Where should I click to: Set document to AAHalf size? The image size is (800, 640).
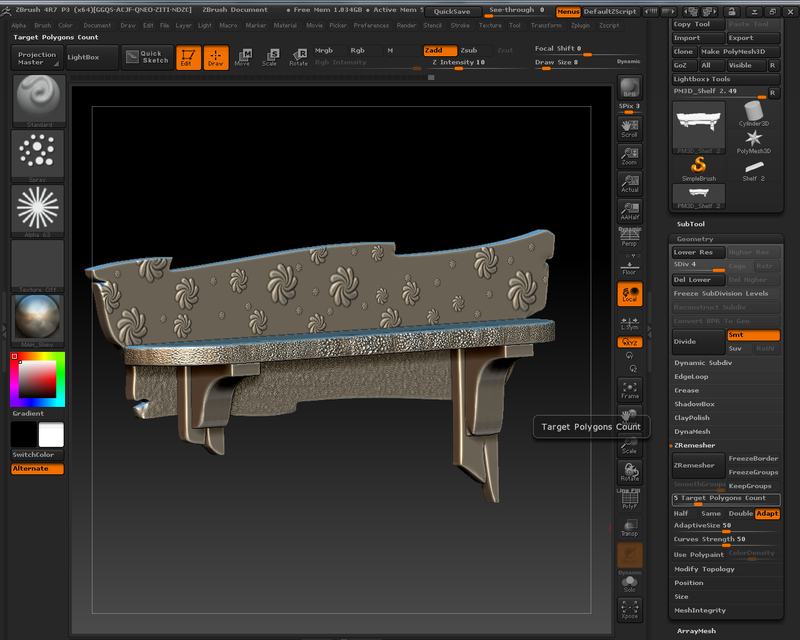[630, 211]
